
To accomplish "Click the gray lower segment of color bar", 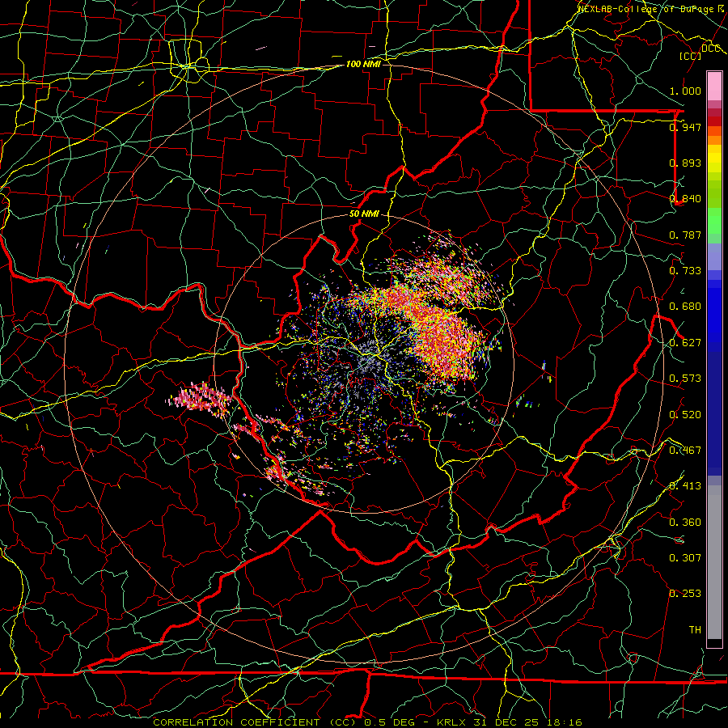I will pyautogui.click(x=714, y=562).
